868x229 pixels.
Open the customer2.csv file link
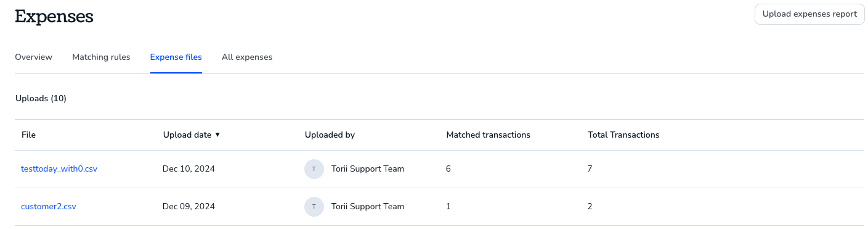(49, 206)
